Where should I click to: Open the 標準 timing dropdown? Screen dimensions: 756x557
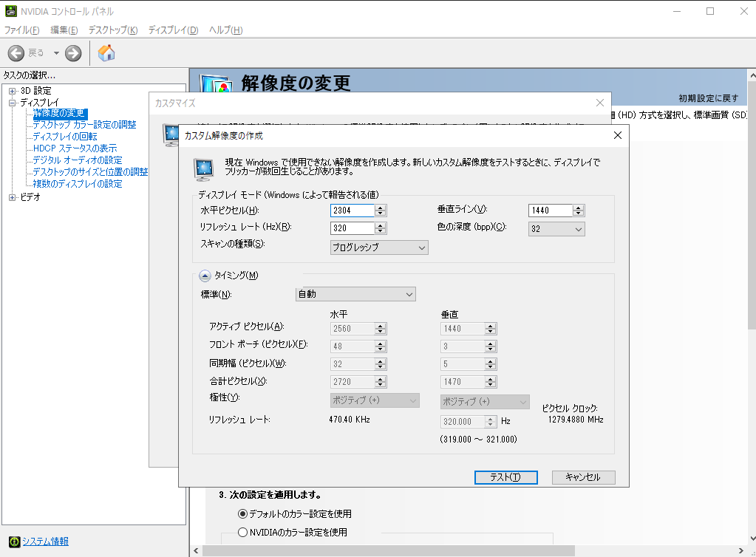[x=355, y=294]
